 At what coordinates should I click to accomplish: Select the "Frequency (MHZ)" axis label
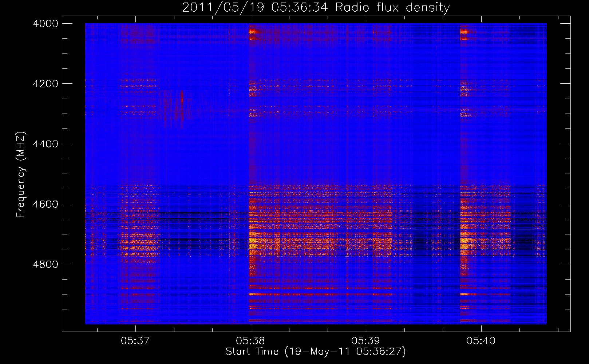(21, 175)
